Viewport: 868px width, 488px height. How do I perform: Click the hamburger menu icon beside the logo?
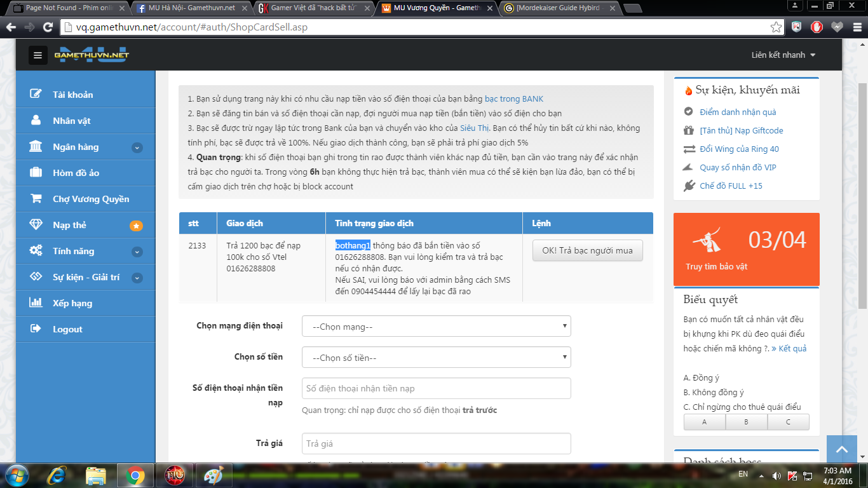tap(38, 55)
